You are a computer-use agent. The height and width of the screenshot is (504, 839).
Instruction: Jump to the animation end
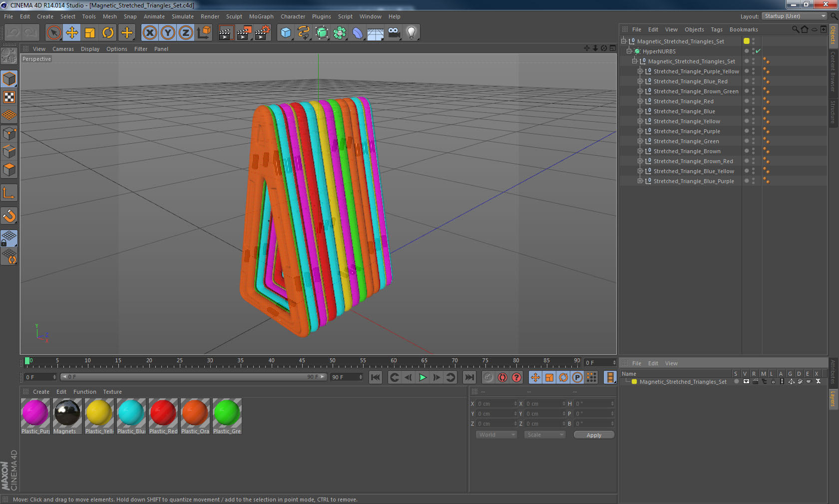469,377
